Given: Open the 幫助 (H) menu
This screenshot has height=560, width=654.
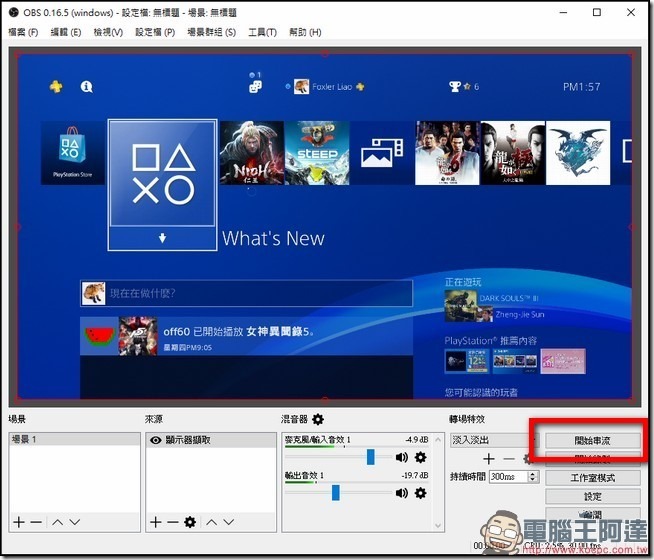Looking at the screenshot, I should [x=305, y=32].
